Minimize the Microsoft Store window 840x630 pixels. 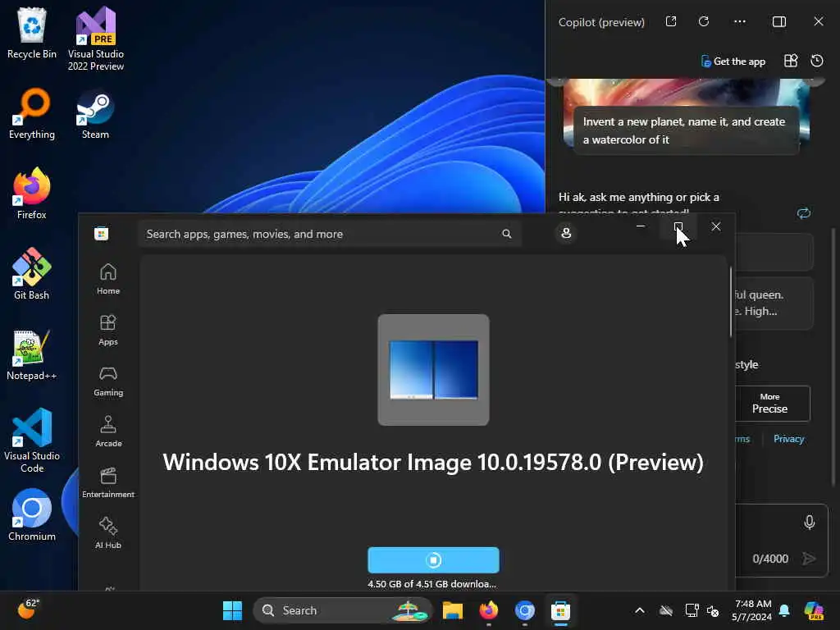point(640,226)
